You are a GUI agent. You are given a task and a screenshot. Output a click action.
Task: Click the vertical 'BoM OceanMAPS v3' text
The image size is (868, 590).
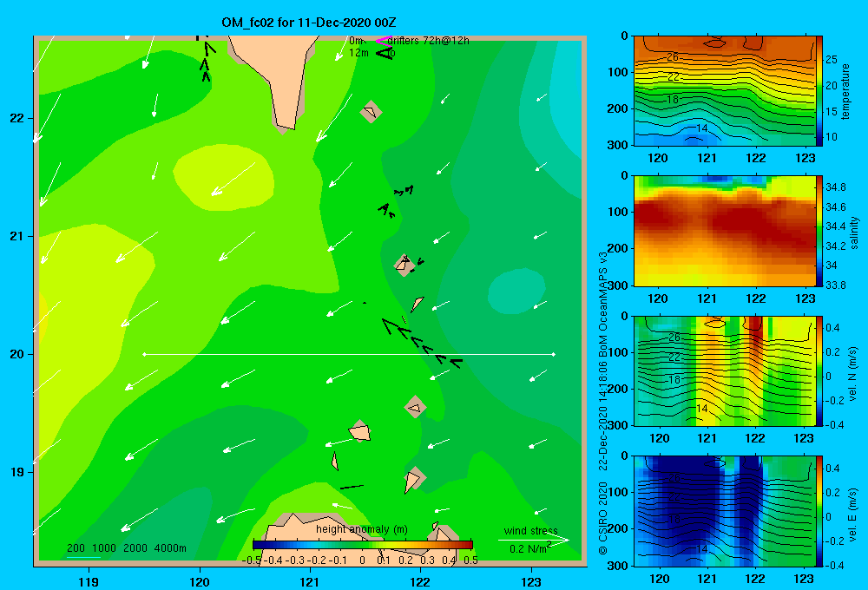(x=603, y=298)
